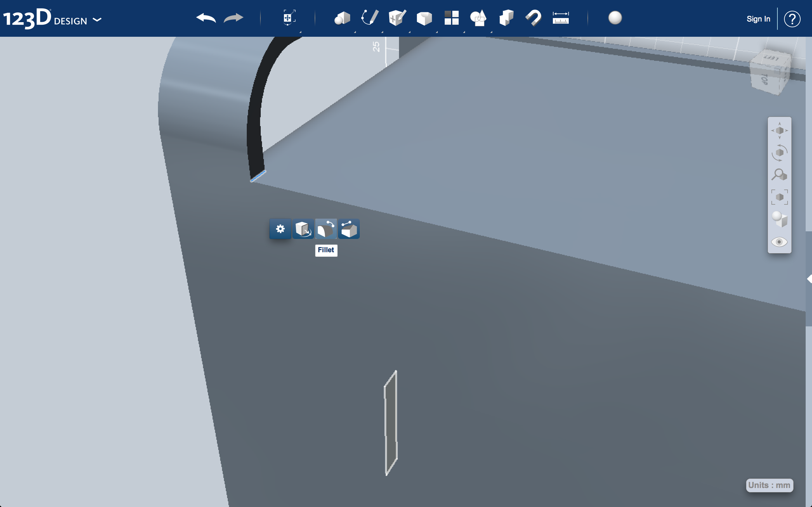Image resolution: width=812 pixels, height=507 pixels.
Task: Select the Sketch spline tool
Action: tap(370, 18)
